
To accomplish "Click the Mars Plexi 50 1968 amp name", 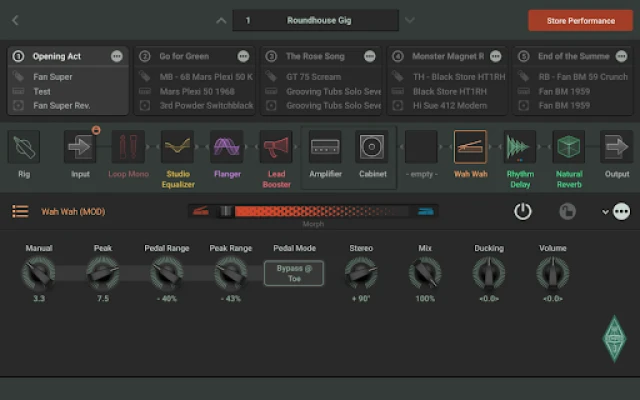I will 197,91.
